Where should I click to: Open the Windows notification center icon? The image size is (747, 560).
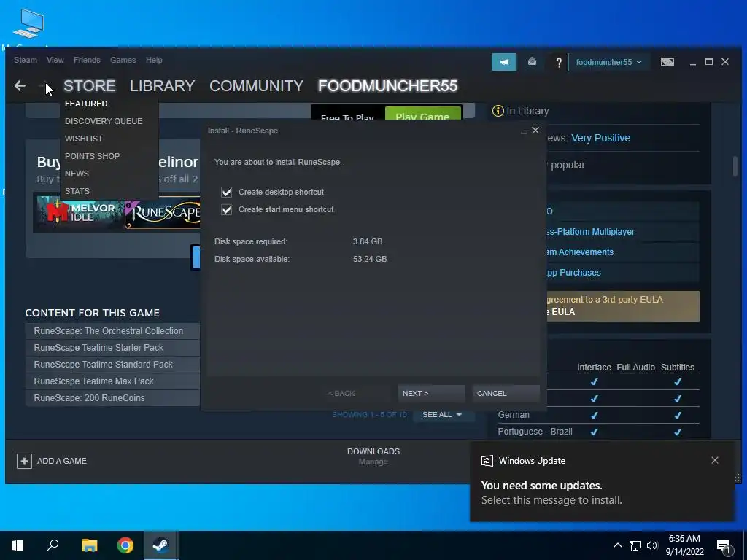tap(724, 546)
